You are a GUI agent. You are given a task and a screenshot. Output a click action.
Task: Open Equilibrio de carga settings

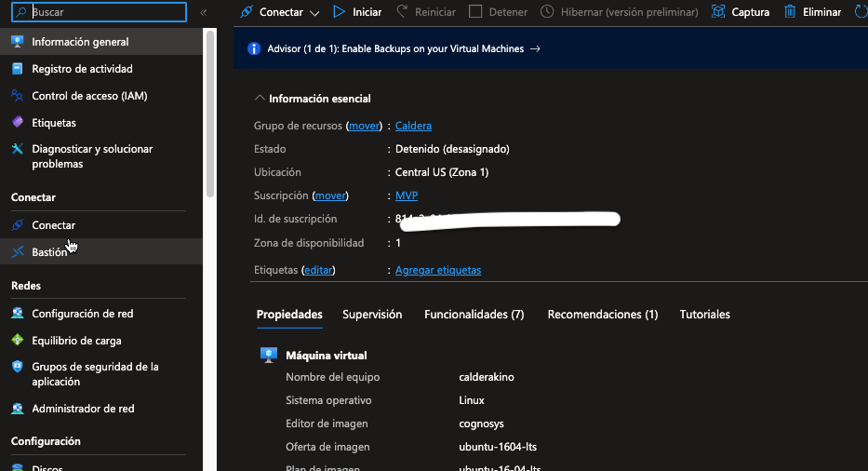pyautogui.click(x=76, y=341)
